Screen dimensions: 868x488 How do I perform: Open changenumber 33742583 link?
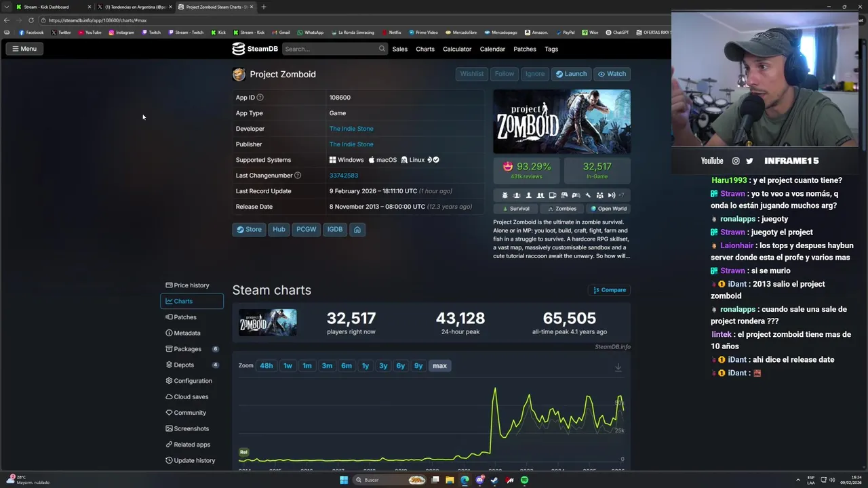point(344,176)
